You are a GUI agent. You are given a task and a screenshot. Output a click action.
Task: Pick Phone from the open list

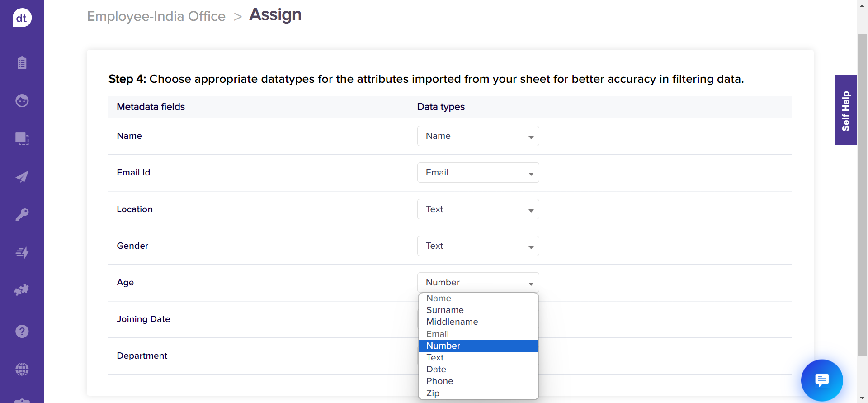439,381
